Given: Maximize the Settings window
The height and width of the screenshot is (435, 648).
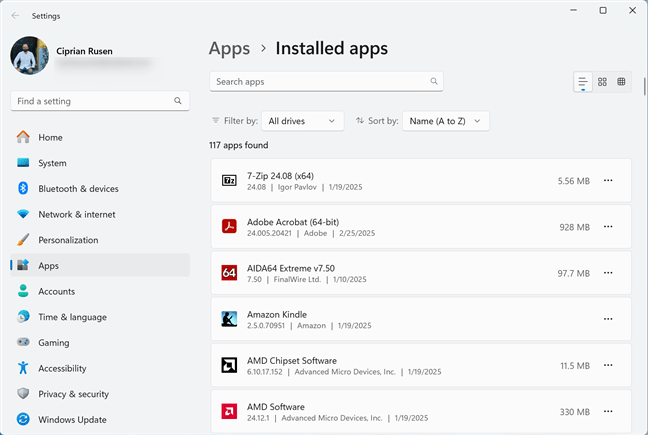Looking at the screenshot, I should tap(603, 10).
